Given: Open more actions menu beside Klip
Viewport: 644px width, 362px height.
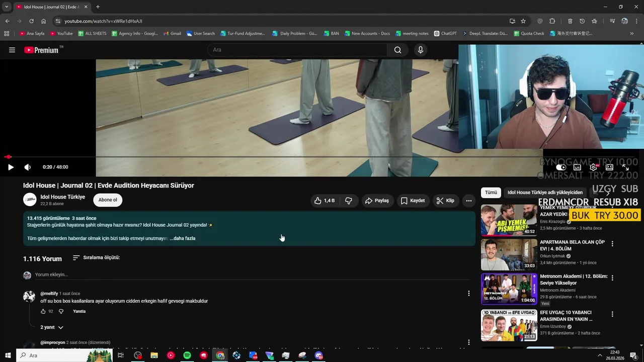Looking at the screenshot, I should tap(469, 201).
